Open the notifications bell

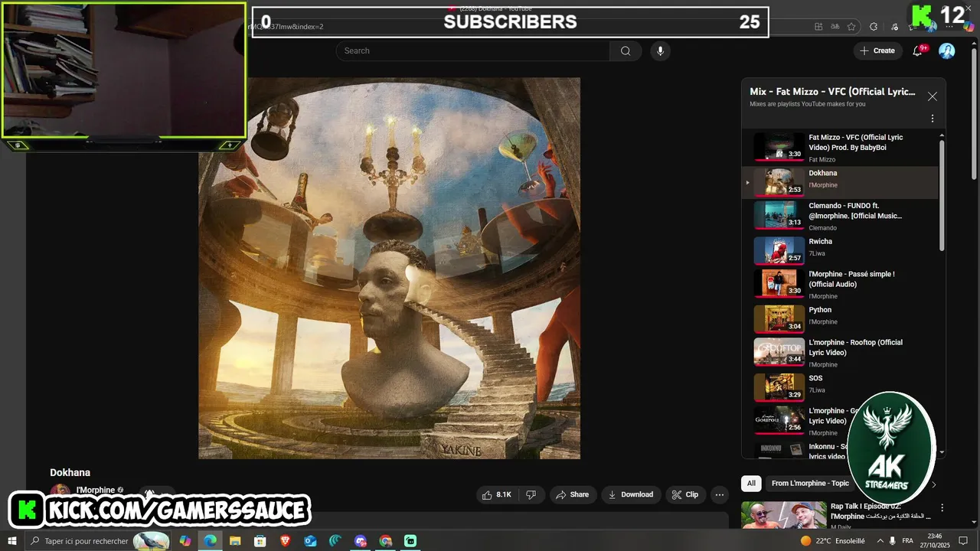click(x=917, y=51)
